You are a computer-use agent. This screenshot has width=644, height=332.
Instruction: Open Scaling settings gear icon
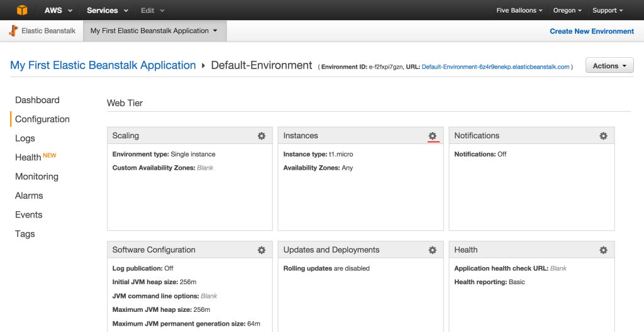(x=262, y=136)
